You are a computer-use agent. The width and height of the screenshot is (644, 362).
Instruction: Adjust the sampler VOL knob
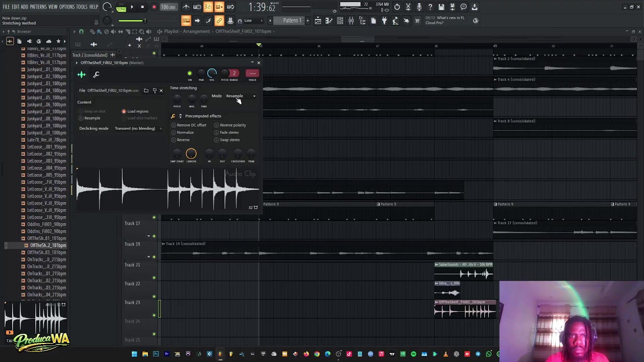tap(212, 73)
